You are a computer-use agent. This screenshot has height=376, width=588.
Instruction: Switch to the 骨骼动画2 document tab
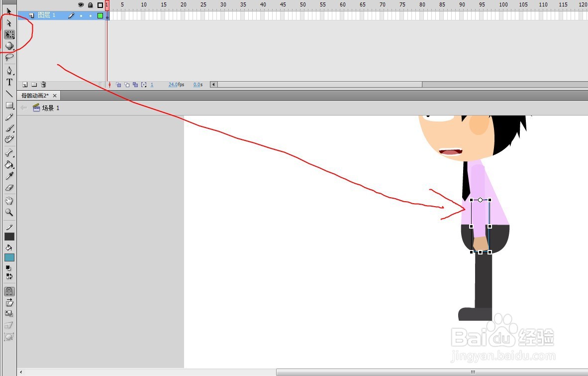point(35,96)
